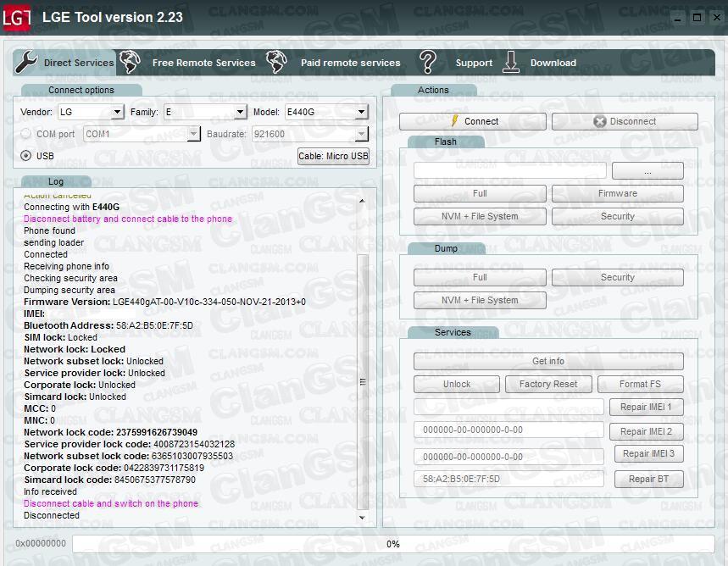Click the log scrollbar thumb grip
Viewport: 728px width, 566px height.
pyautogui.click(x=363, y=382)
